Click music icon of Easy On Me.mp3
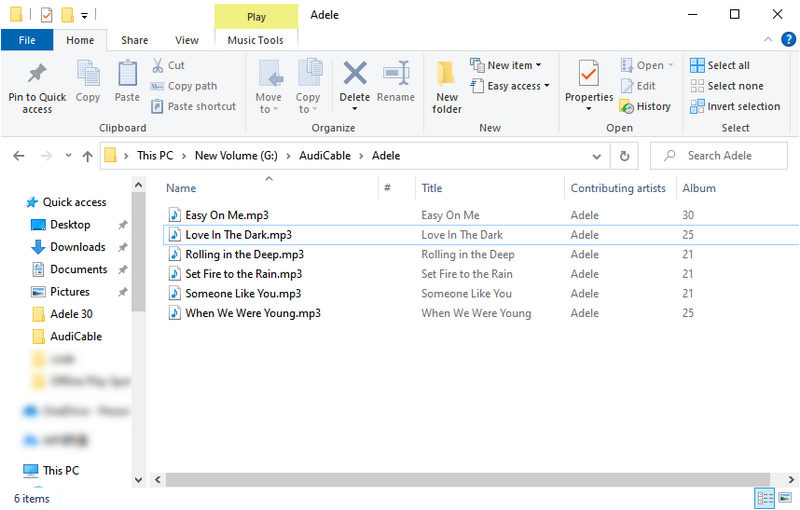The width and height of the screenshot is (800, 510). click(174, 215)
